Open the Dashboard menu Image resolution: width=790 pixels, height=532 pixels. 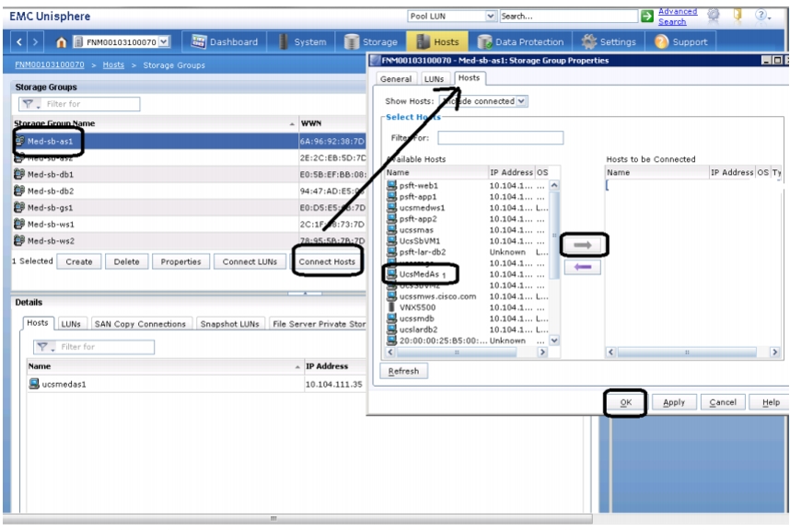(x=225, y=41)
